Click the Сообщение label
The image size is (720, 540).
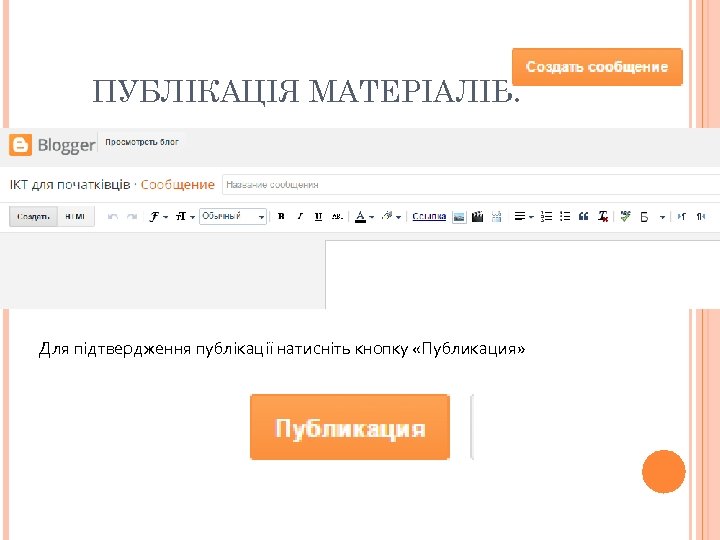pos(178,185)
